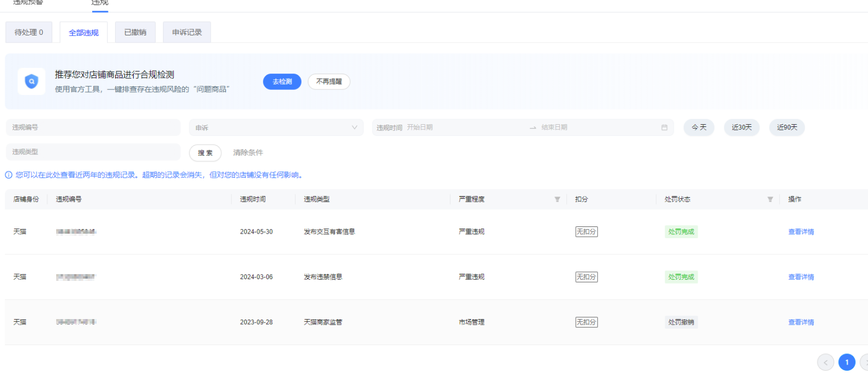Click filter icon in 处罚状态 column header
The height and width of the screenshot is (373, 868).
pos(770,199)
